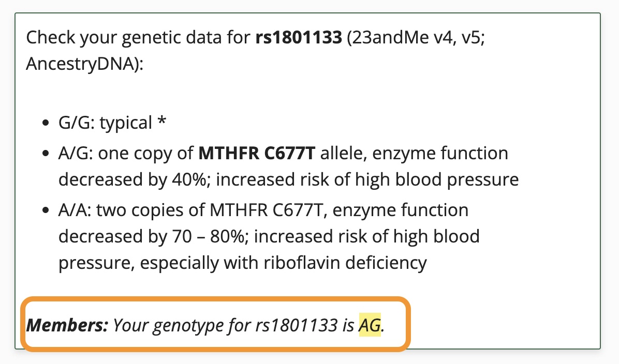
Task: Click the bold rs1801133 identifier in the heading
Action: coord(299,37)
